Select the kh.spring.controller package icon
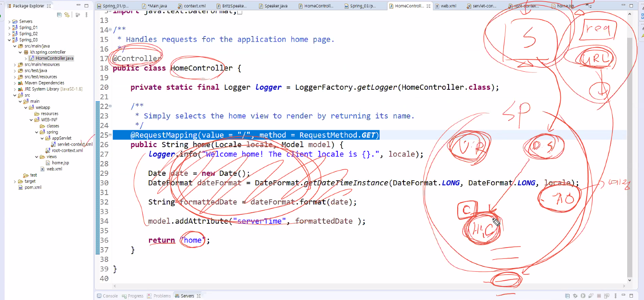This screenshot has width=644, height=300. (x=26, y=52)
